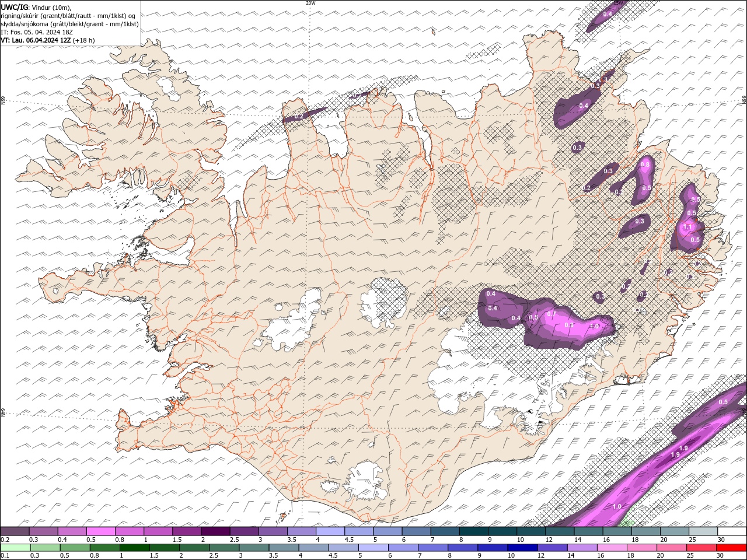This screenshot has height=560, width=747.
Task: Click the bright pink 0.5 swatch in top legend row
Action: [100, 531]
